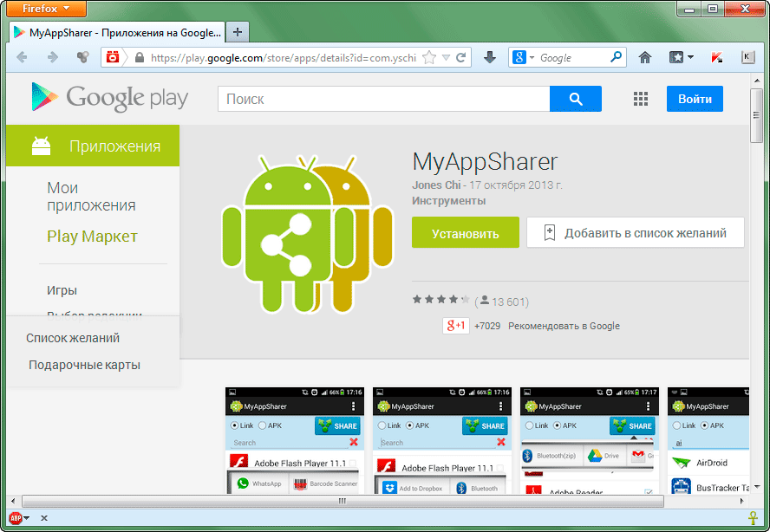Click the blue search magnifier button
770x532 pixels.
pos(575,99)
